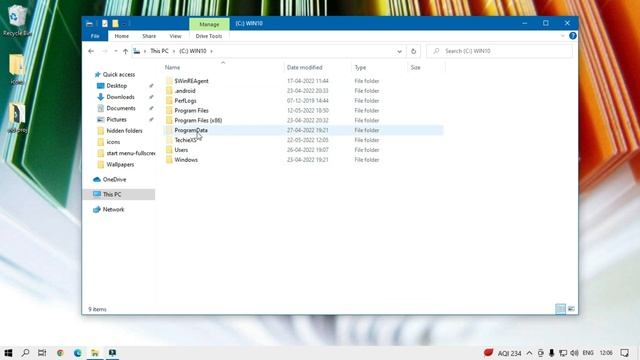Click the Search (C:) WIN10 box
640x360 pixels.
(x=499, y=51)
